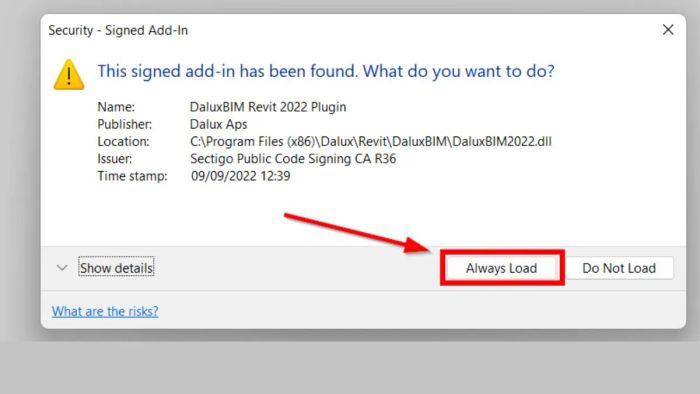Click the Time stamp: field label

132,176
